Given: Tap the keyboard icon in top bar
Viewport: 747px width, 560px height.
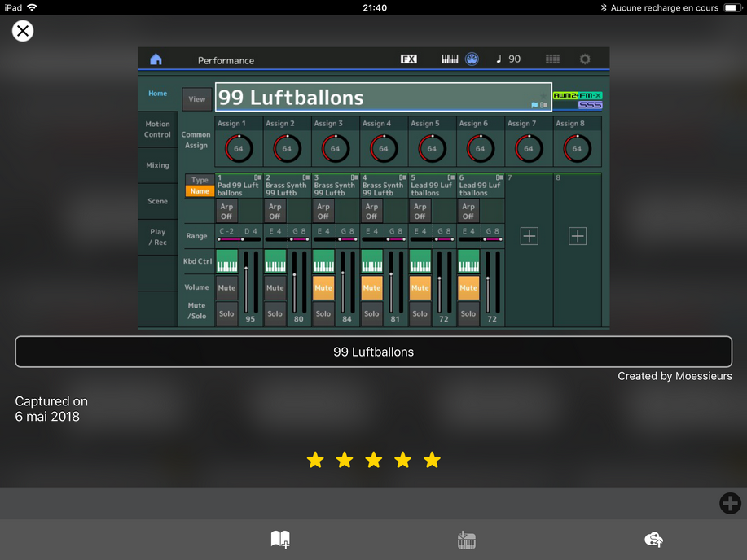Looking at the screenshot, I should click(450, 59).
